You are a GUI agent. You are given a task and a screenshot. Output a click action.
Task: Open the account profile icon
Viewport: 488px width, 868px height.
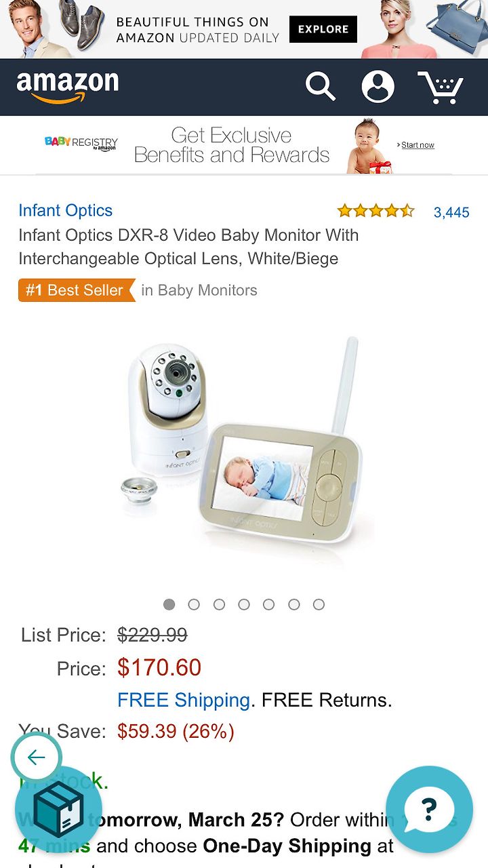coord(378,87)
